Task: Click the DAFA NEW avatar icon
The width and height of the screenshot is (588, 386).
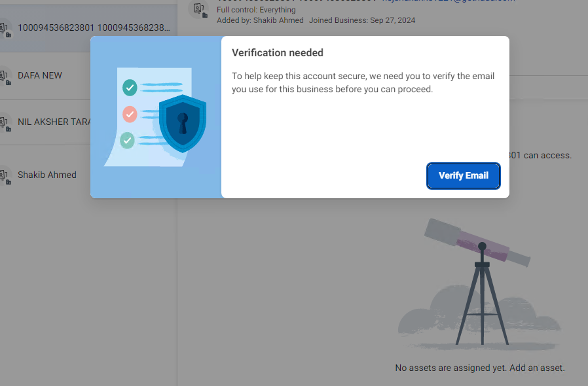Action: (x=5, y=77)
